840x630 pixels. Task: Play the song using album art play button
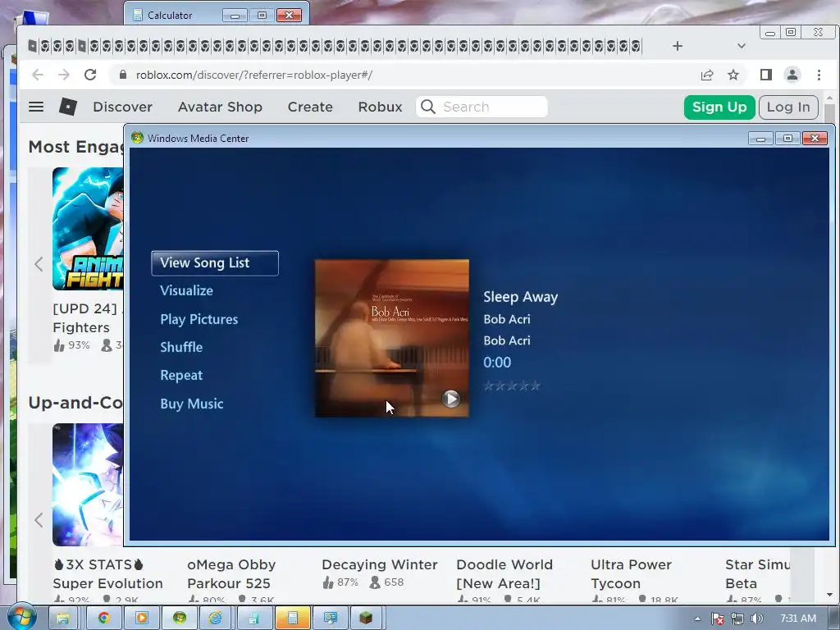(x=450, y=399)
